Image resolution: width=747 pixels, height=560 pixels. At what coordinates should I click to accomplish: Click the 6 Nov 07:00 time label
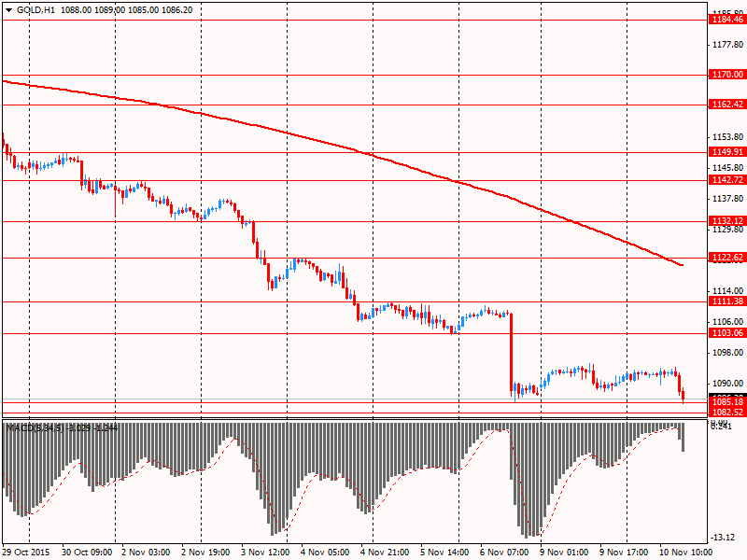coord(504,553)
